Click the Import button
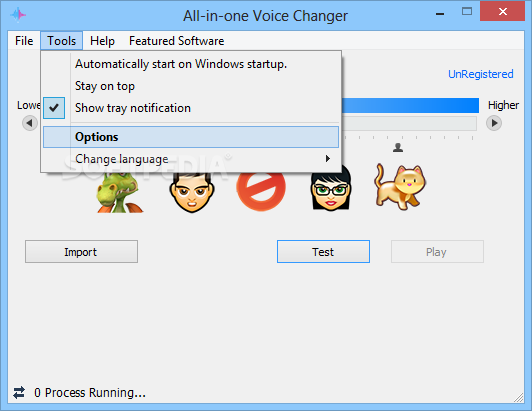Viewport: 532px width, 411px height. [81, 251]
